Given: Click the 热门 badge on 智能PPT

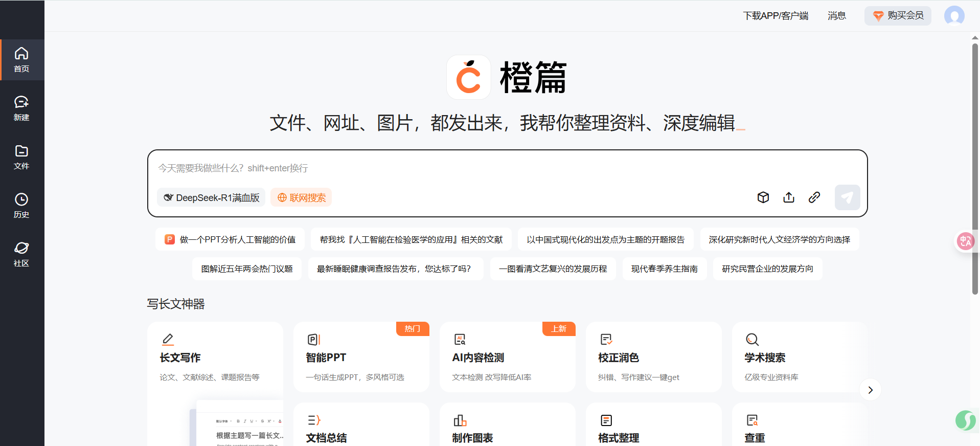Looking at the screenshot, I should pyautogui.click(x=413, y=328).
